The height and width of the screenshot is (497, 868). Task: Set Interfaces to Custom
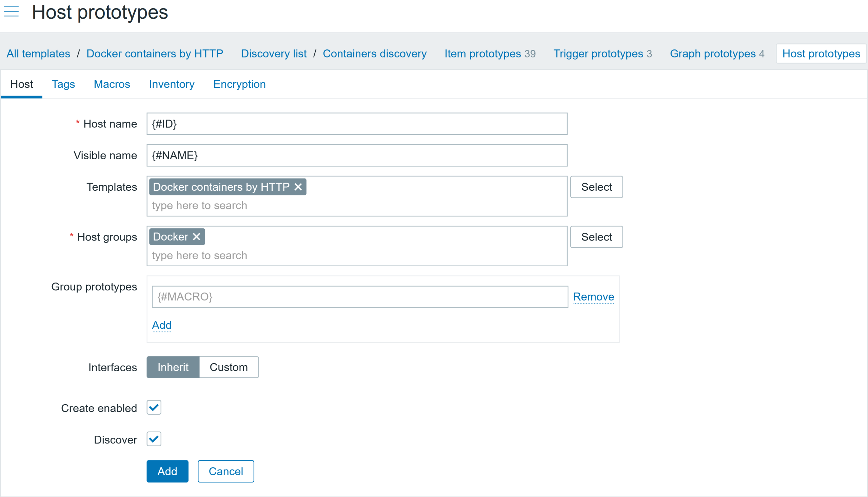[229, 367]
